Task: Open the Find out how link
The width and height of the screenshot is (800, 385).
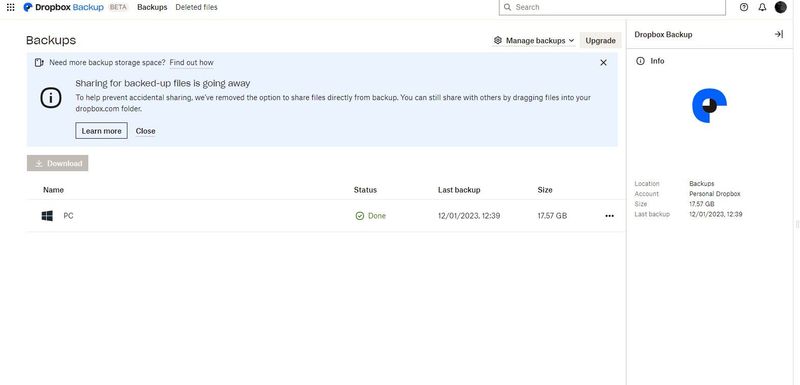Action: 191,63
